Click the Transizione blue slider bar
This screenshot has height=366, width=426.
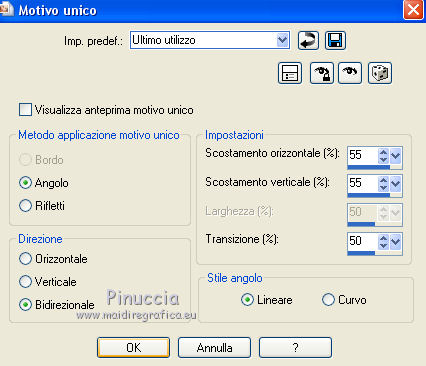click(361, 253)
